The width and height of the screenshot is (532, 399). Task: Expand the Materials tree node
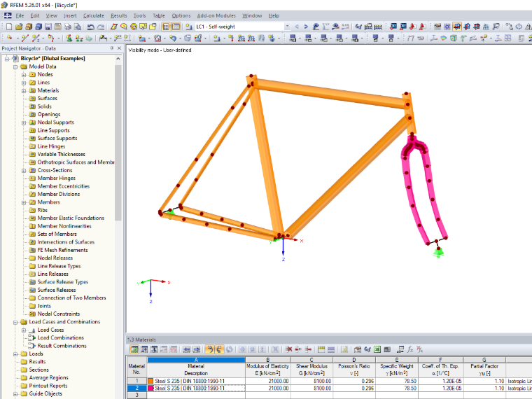point(24,90)
